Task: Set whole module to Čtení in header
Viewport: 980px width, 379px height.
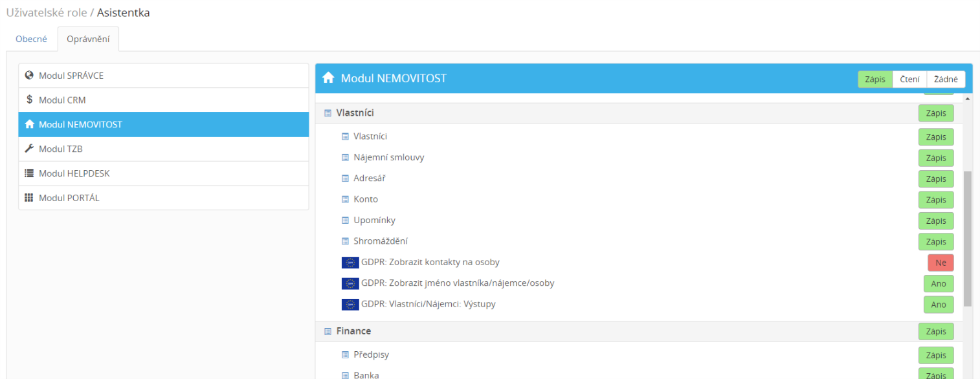Action: click(909, 79)
